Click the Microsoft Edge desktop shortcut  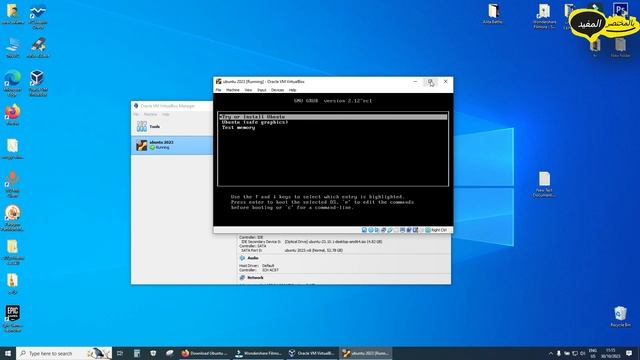tap(12, 83)
